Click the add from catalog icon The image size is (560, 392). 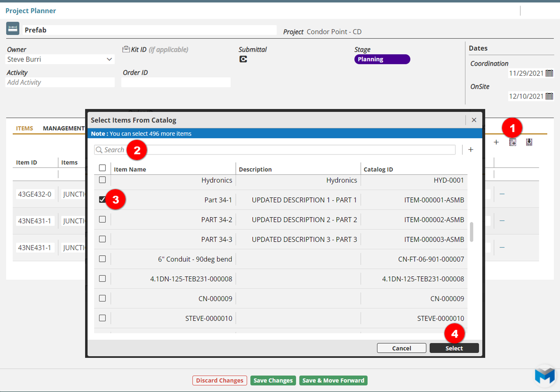point(513,143)
